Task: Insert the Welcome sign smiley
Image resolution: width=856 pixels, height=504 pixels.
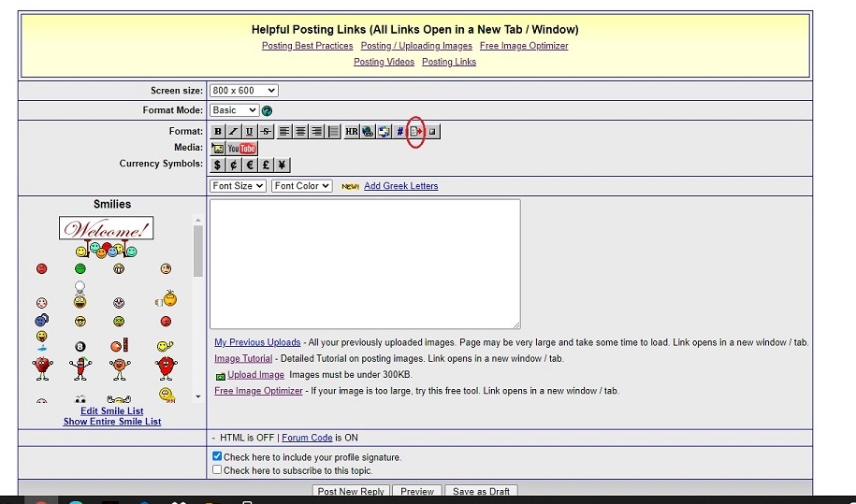Action: click(106, 237)
